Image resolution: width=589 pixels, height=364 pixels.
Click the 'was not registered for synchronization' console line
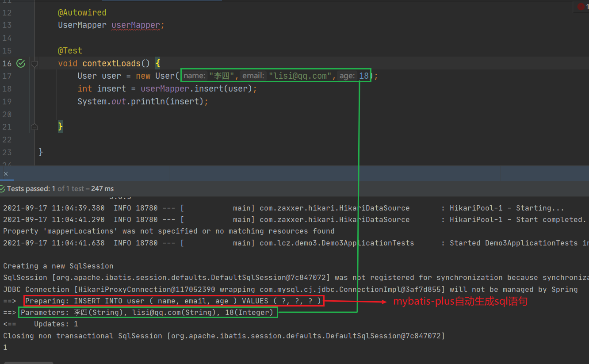[296, 278]
